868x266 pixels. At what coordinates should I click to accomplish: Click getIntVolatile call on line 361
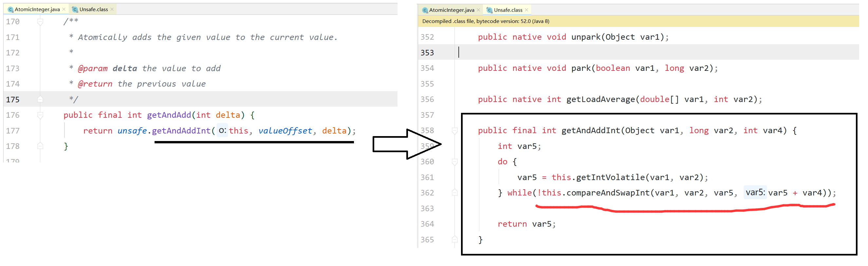[x=610, y=177]
